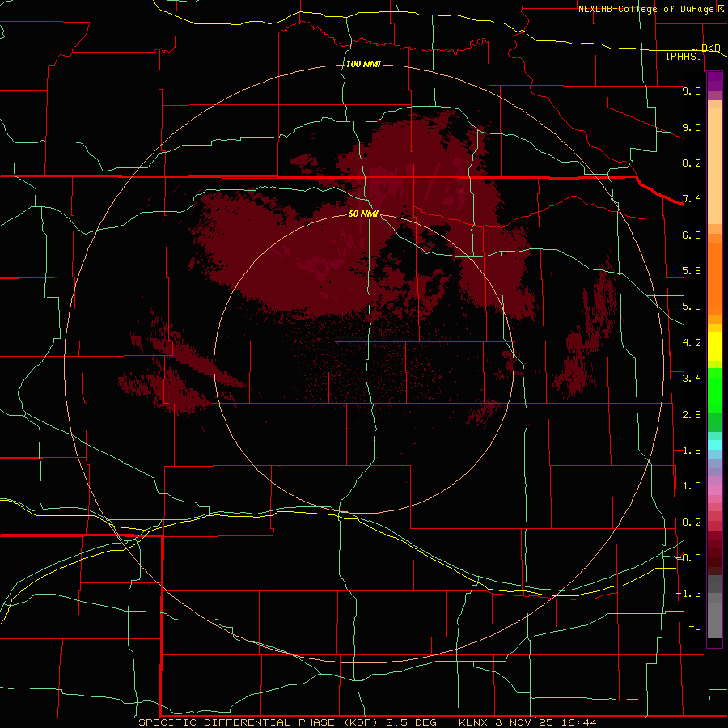The image size is (728, 728).
Task: Click the 1.0 color scale value
Action: [692, 486]
